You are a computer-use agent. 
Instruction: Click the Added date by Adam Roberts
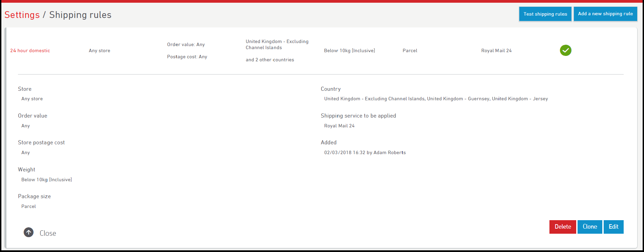click(365, 153)
